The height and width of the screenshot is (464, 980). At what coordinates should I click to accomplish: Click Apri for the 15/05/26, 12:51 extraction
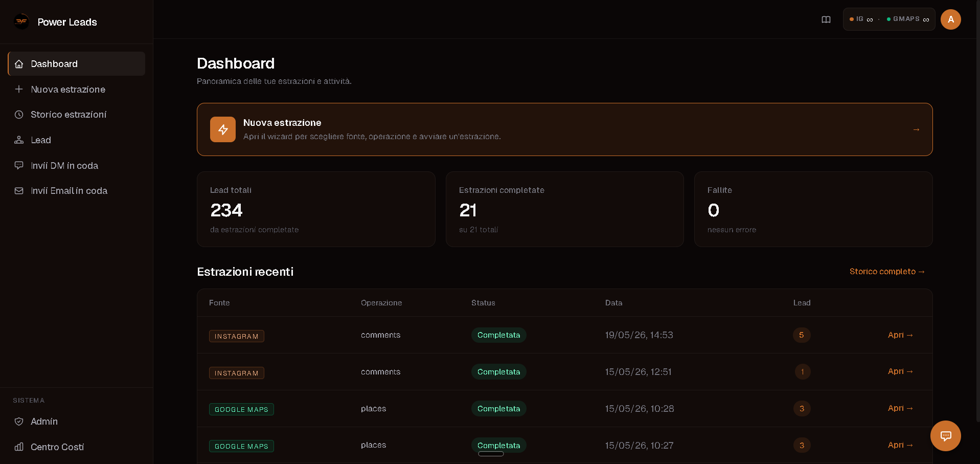(x=900, y=371)
